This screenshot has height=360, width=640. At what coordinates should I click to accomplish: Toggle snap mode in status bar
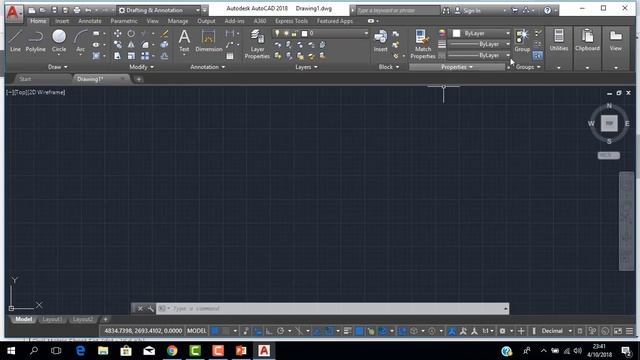click(226, 331)
